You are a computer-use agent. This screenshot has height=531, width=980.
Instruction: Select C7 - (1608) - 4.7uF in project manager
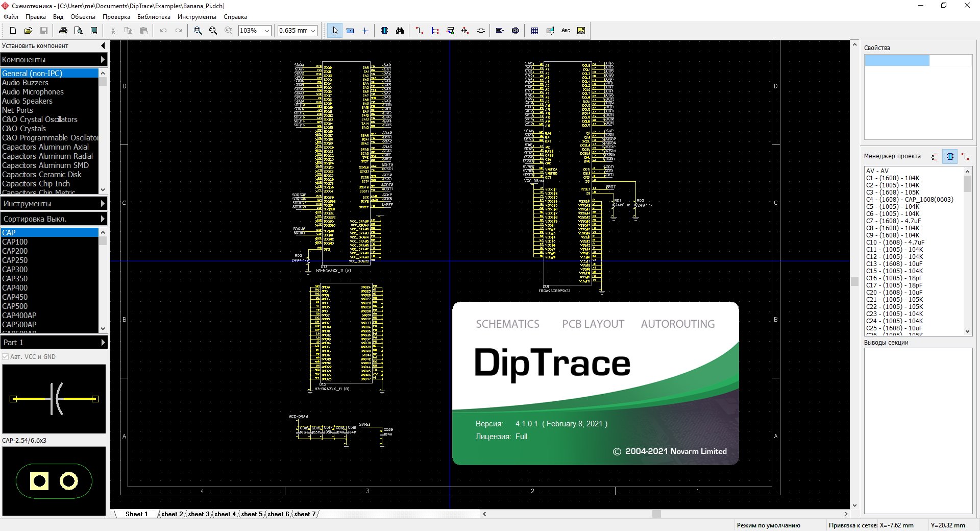pos(914,221)
